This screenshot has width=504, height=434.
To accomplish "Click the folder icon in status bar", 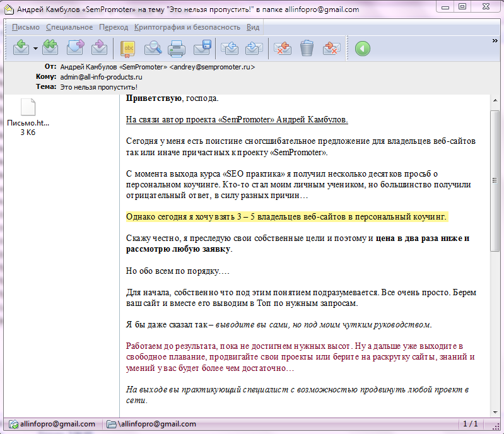I will click(x=111, y=425).
